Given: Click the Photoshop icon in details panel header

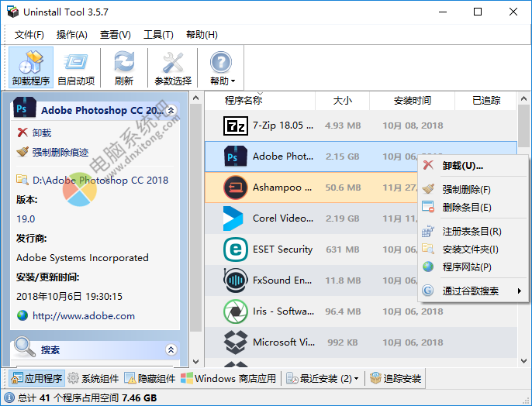Looking at the screenshot, I should (x=25, y=108).
